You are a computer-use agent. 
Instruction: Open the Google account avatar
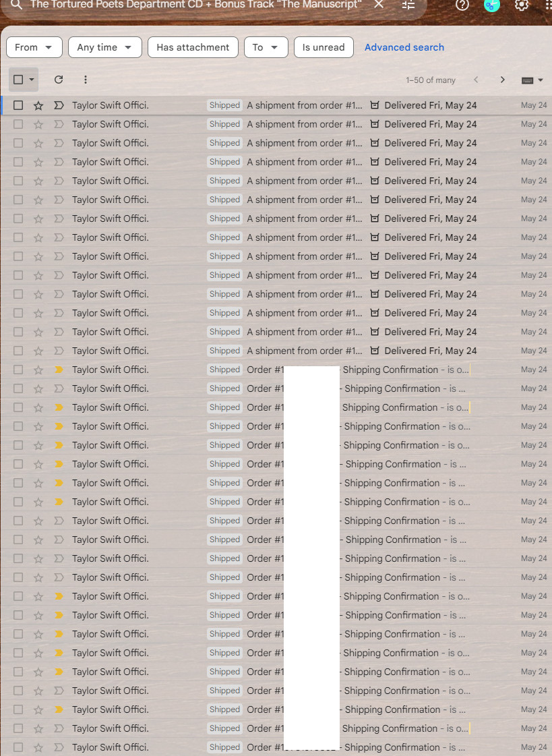492,5
